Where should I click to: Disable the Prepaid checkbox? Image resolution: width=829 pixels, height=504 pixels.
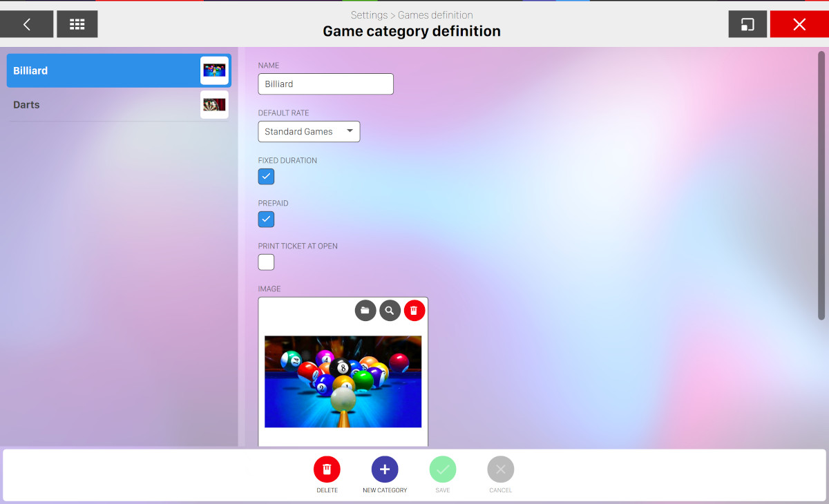pos(266,220)
